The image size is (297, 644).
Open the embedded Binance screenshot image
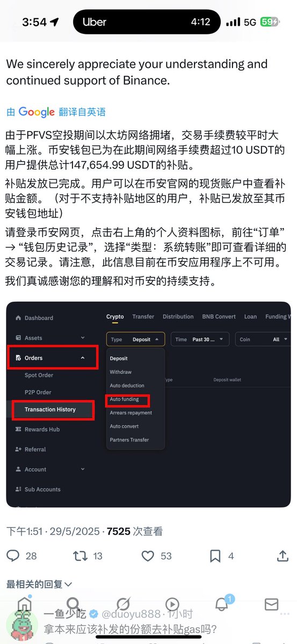click(x=148, y=404)
